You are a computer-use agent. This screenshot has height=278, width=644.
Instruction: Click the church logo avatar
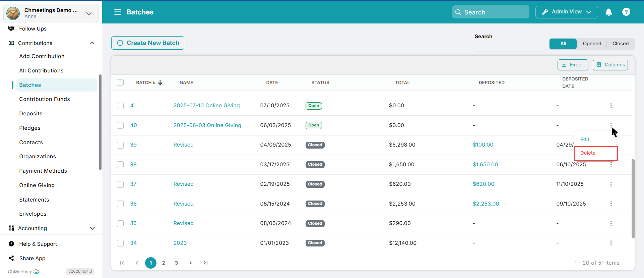pos(13,13)
